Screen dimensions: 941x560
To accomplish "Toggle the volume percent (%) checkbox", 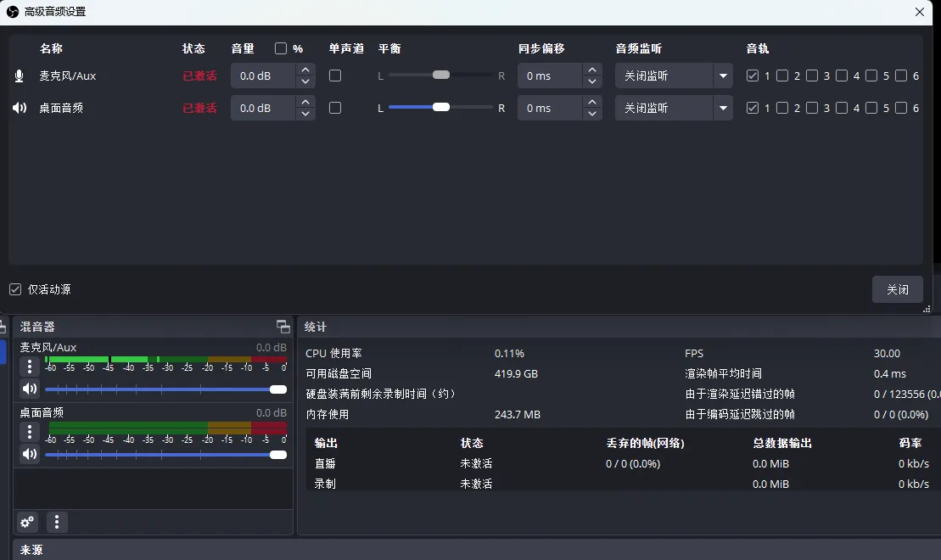I will coord(281,48).
